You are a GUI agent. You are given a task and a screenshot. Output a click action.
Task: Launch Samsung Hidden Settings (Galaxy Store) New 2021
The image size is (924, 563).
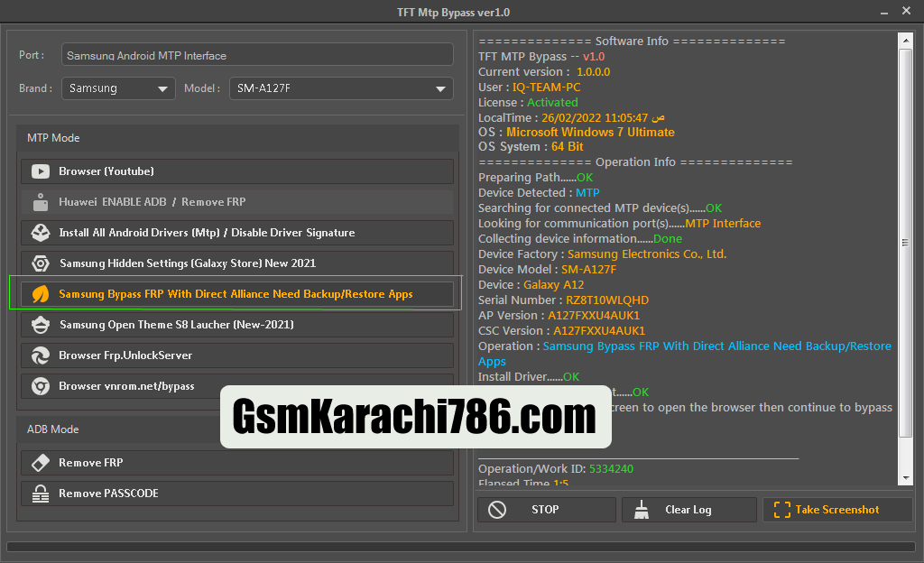coord(237,263)
